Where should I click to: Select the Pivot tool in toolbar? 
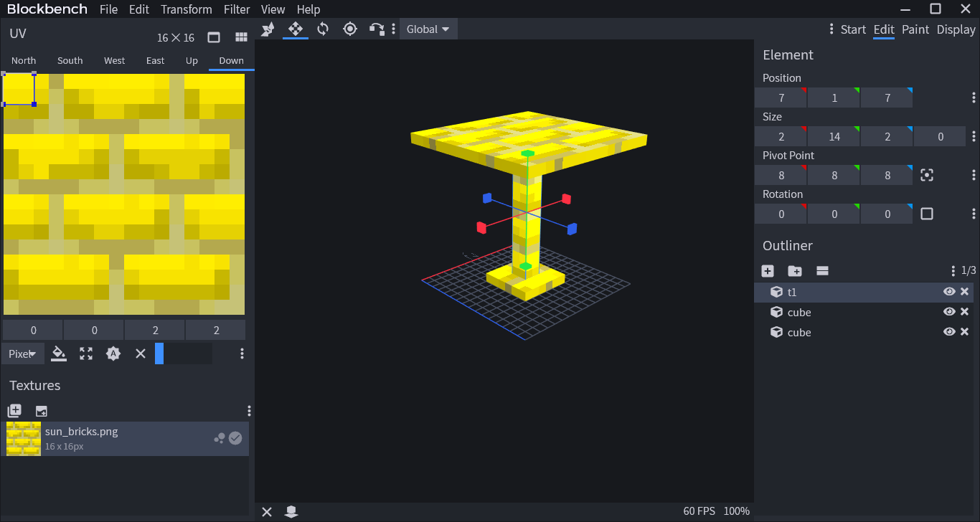click(350, 29)
